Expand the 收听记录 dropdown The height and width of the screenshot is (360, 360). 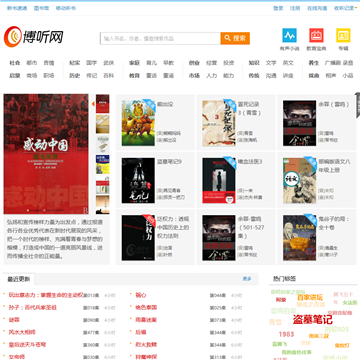click(x=345, y=8)
